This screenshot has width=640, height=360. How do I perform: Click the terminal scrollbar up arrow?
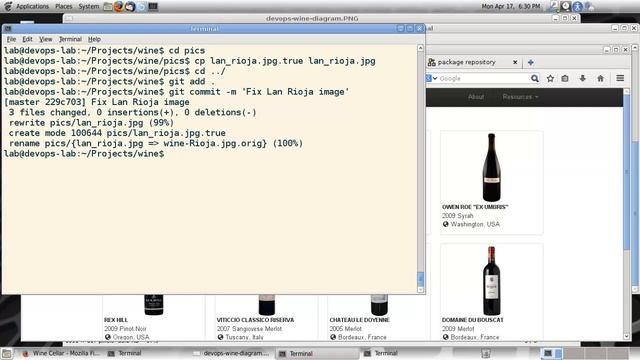pyautogui.click(x=420, y=48)
